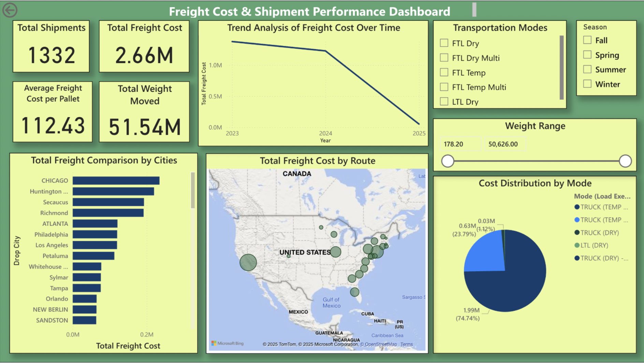Click the left Weight Range slider handle
The height and width of the screenshot is (363, 644).
pyautogui.click(x=448, y=161)
